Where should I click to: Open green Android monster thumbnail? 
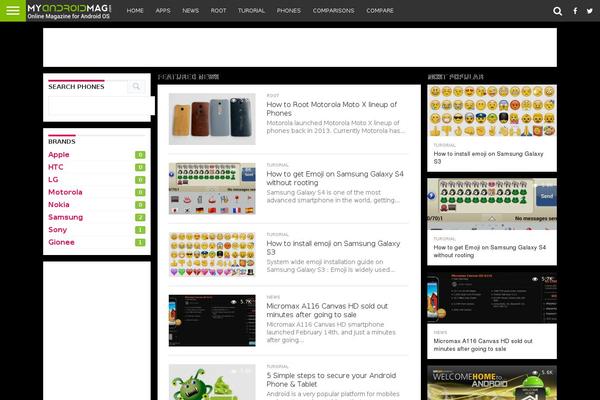click(x=212, y=382)
